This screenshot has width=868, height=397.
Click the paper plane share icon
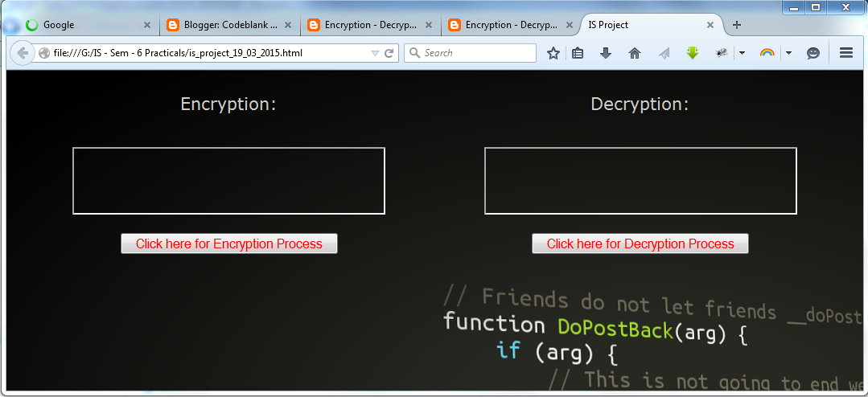tap(664, 53)
